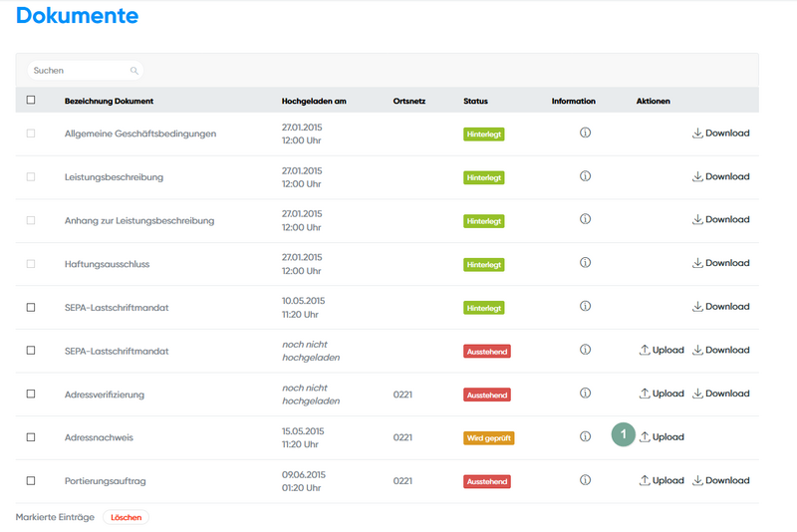Download Anhang zur Leistungsbeschreibung document
This screenshot has height=532, width=797.
[720, 219]
